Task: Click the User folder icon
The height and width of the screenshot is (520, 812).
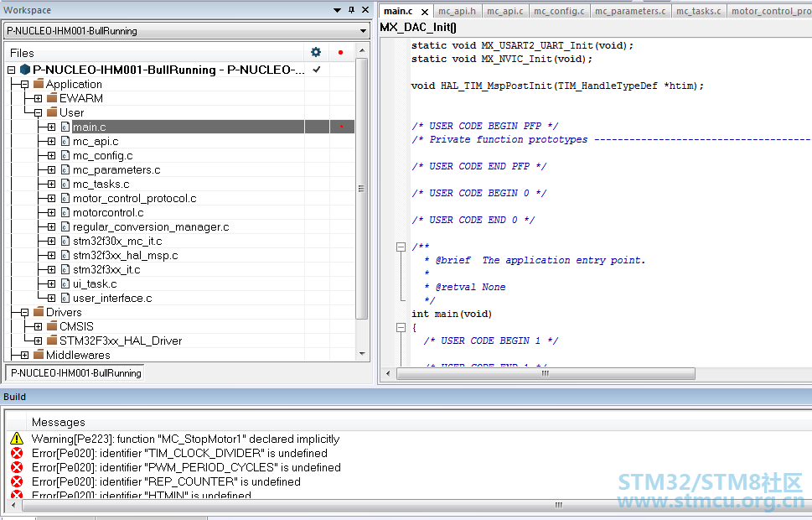Action: click(x=52, y=112)
